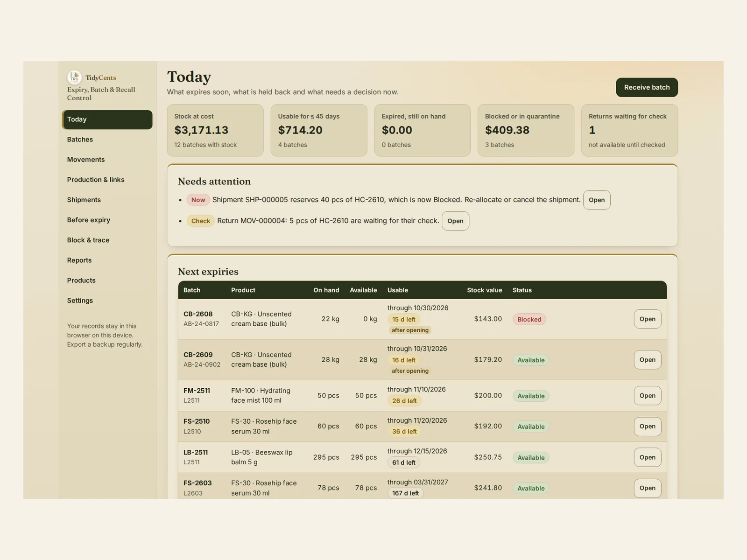
Task: Go to Batches in sidebar
Action: pyautogui.click(x=107, y=140)
